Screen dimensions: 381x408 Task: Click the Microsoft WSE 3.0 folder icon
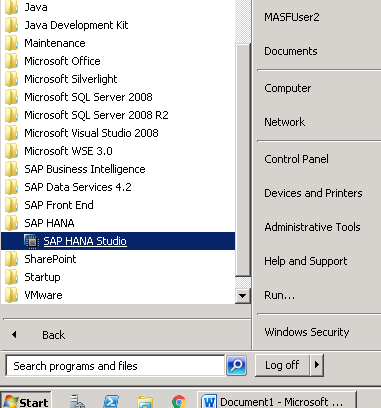pos(11,151)
